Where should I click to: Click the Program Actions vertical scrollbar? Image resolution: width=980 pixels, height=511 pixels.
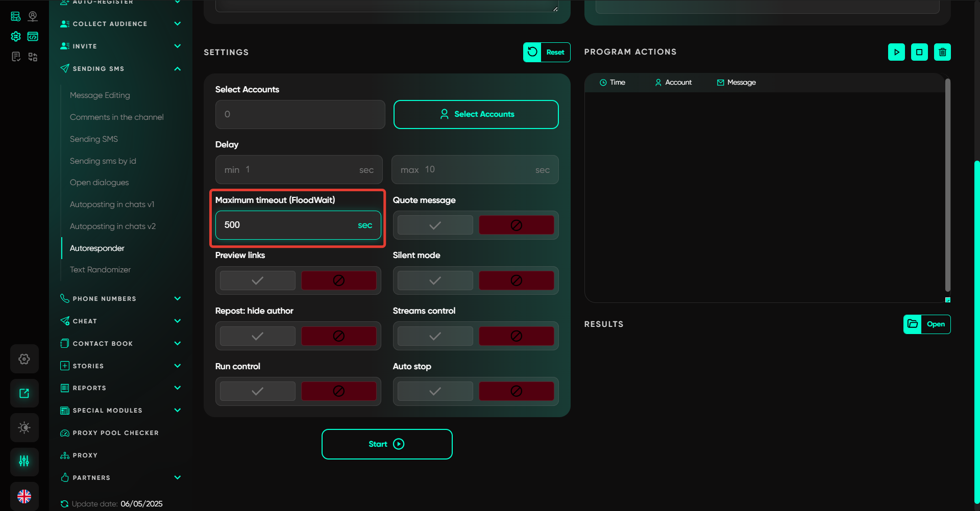(947, 184)
